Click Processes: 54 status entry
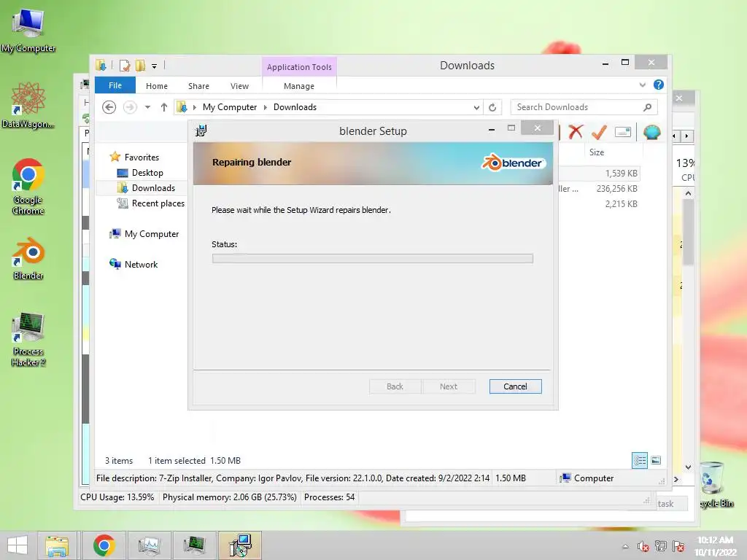The height and width of the screenshot is (560, 747). click(329, 497)
